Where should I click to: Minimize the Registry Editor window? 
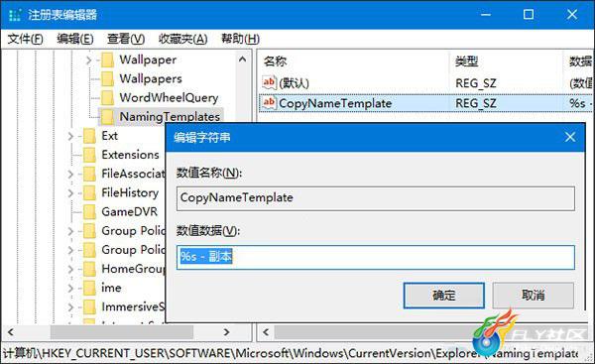[486, 15]
